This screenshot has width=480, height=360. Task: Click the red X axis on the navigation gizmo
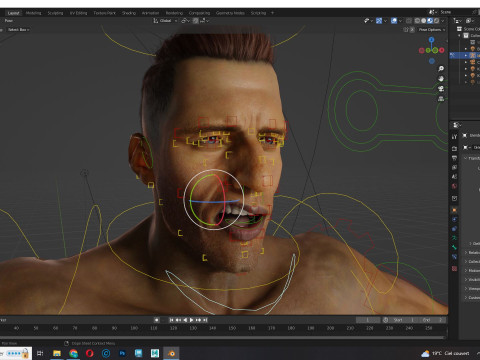point(442,50)
